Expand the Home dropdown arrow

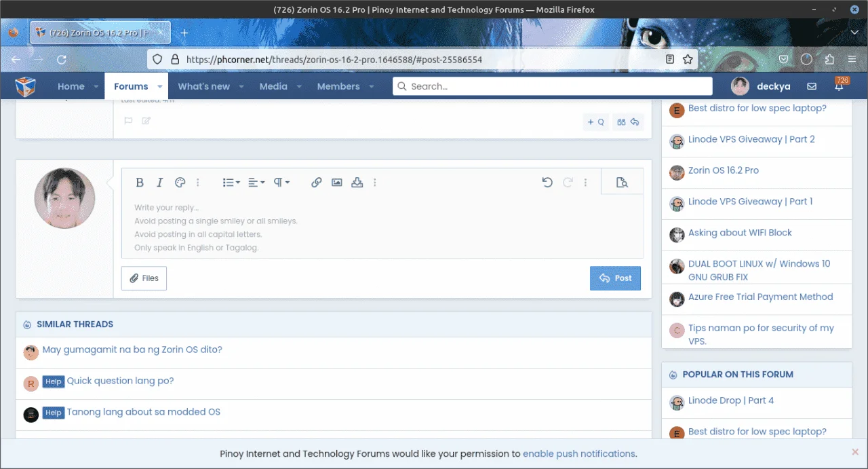pyautogui.click(x=96, y=86)
